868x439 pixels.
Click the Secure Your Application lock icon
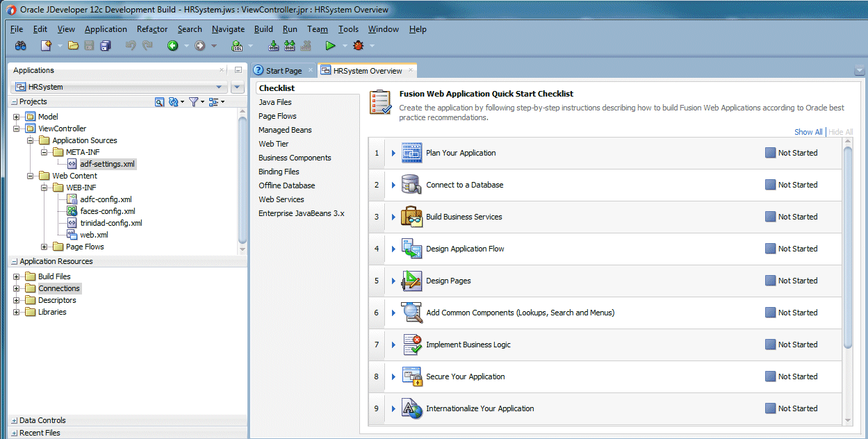(411, 376)
